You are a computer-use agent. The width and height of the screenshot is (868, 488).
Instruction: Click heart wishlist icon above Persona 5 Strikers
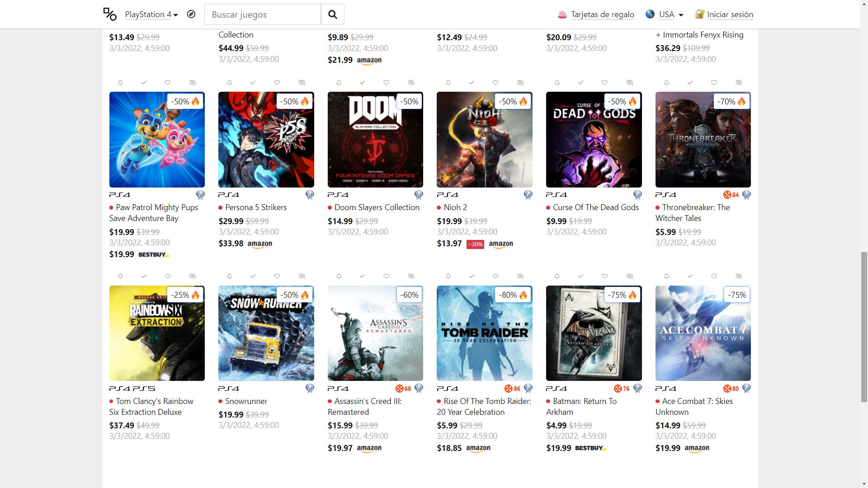tap(277, 83)
